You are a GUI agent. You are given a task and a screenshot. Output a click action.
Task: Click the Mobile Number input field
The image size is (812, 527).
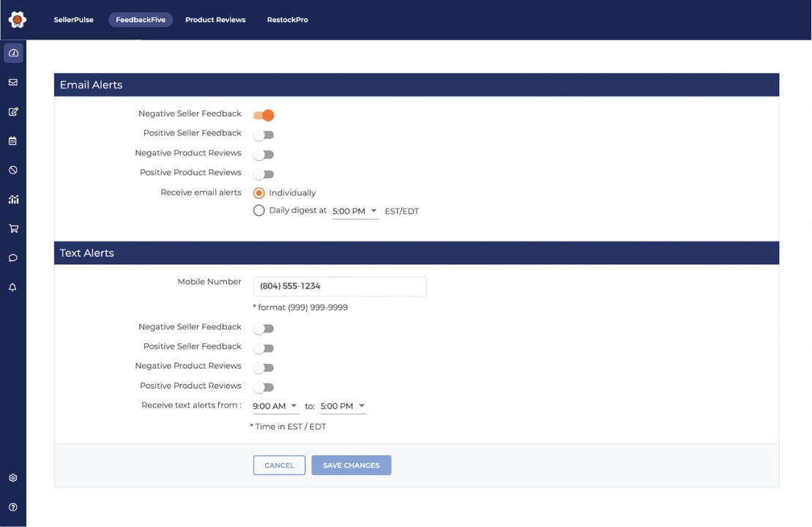340,286
